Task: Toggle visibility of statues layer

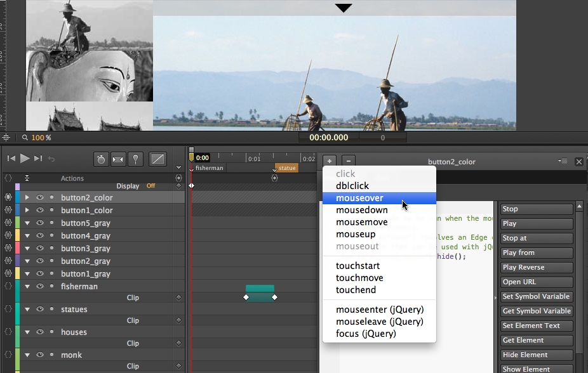Action: [x=40, y=310]
